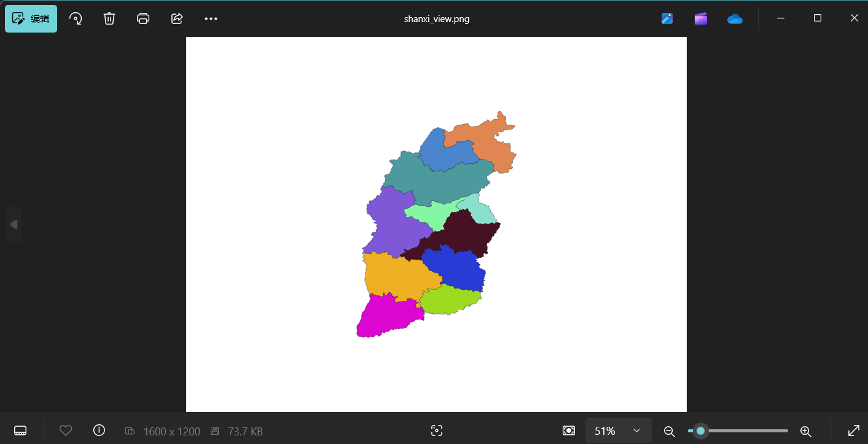This screenshot has height=444, width=868.
Task: Delete shanxi_view.png
Action: tap(109, 18)
